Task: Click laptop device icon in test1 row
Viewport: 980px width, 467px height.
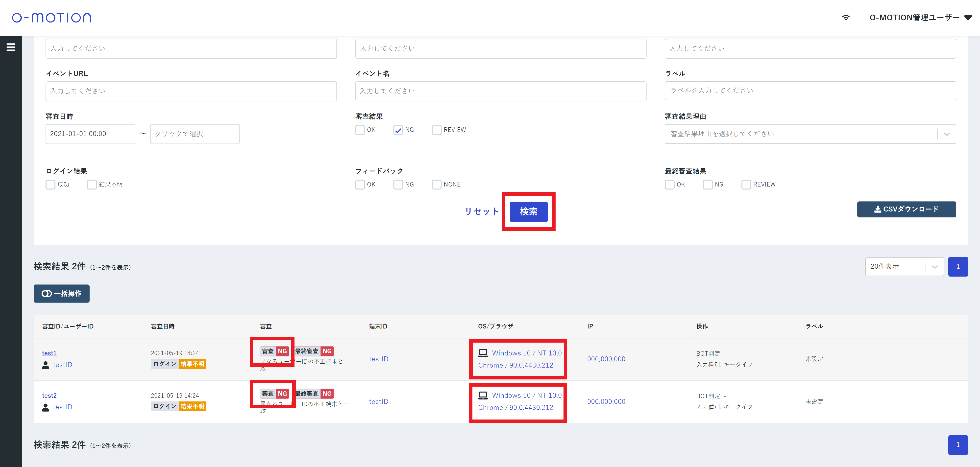Action: pos(483,353)
